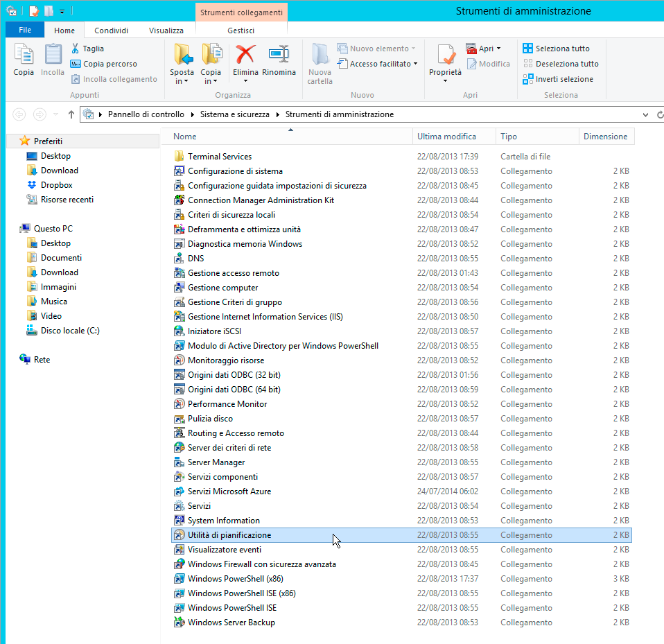This screenshot has width=664, height=644.
Task: Click Deseleziona tutto option
Action: [x=561, y=64]
